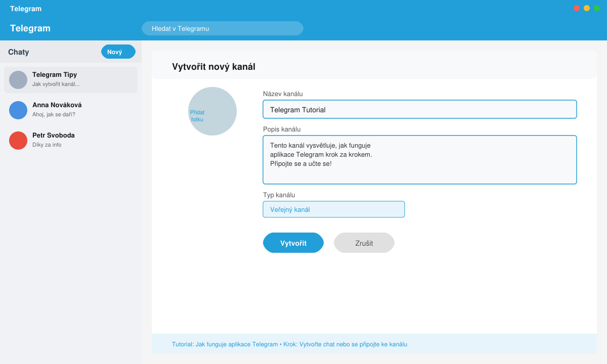Viewport: 607px width, 364px height.
Task: Click the "Nový" chat button
Action: [118, 52]
